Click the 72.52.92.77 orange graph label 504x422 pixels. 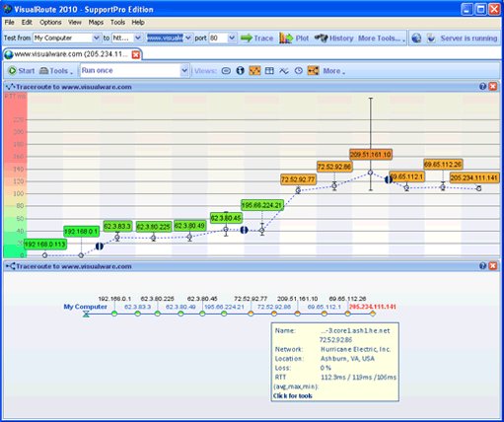[298, 179]
